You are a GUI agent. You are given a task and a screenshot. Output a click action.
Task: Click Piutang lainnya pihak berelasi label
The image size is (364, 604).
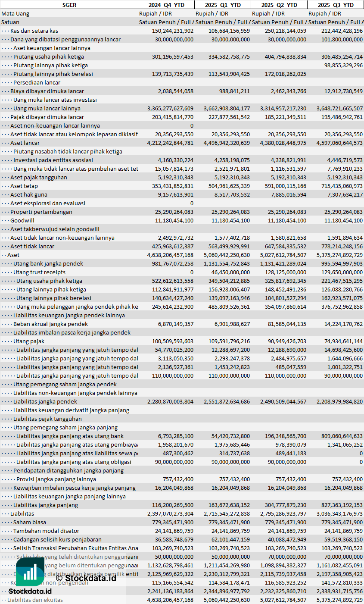[x=53, y=74]
